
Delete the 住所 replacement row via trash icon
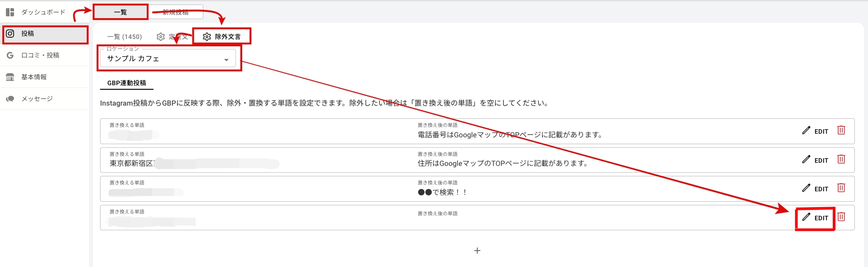(841, 160)
